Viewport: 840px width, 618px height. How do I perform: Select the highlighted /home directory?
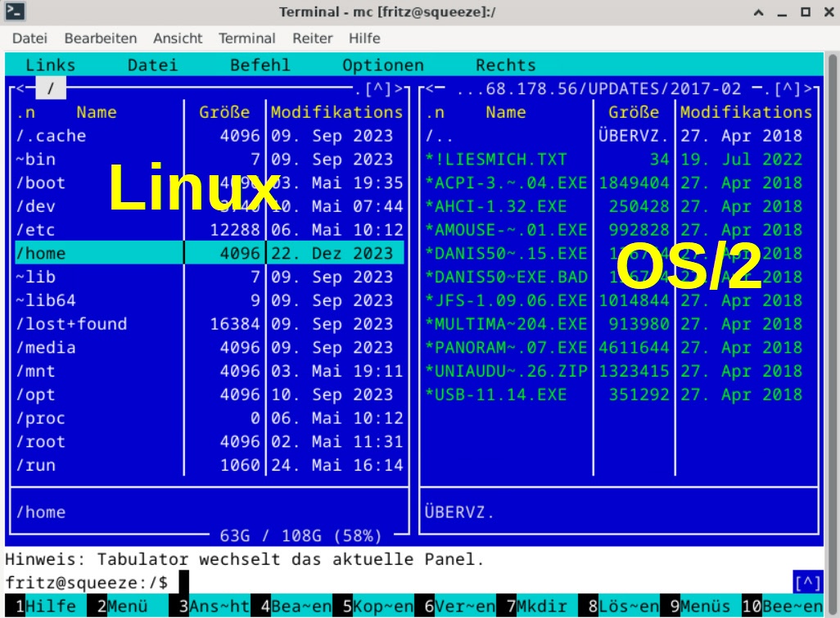210,253
